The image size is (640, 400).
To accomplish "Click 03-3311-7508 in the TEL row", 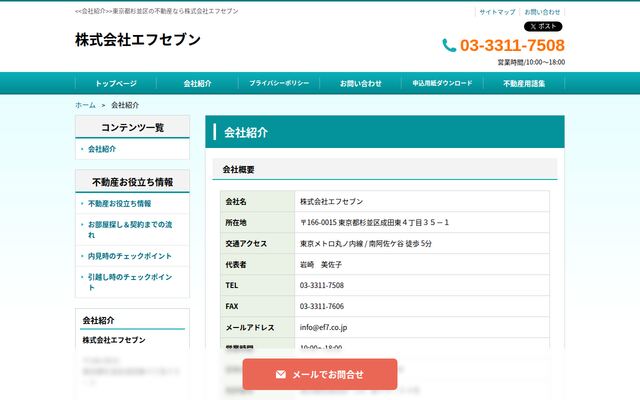I will click(322, 285).
